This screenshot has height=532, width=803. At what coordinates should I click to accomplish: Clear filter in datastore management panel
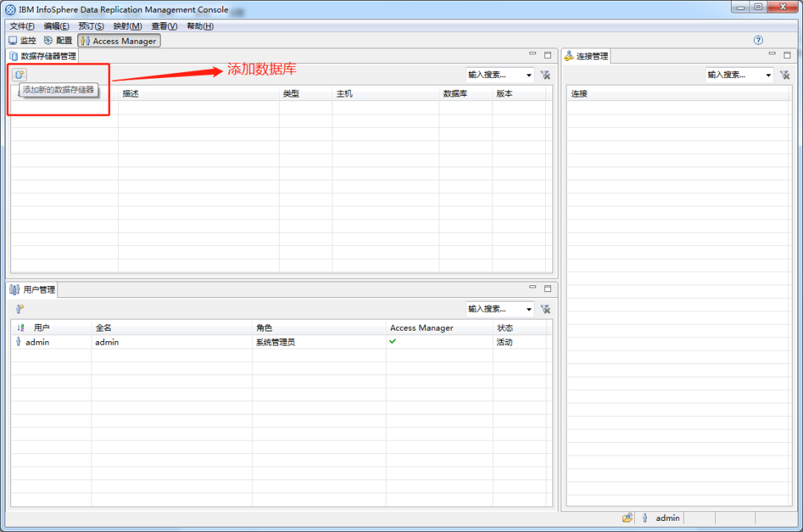(x=546, y=75)
